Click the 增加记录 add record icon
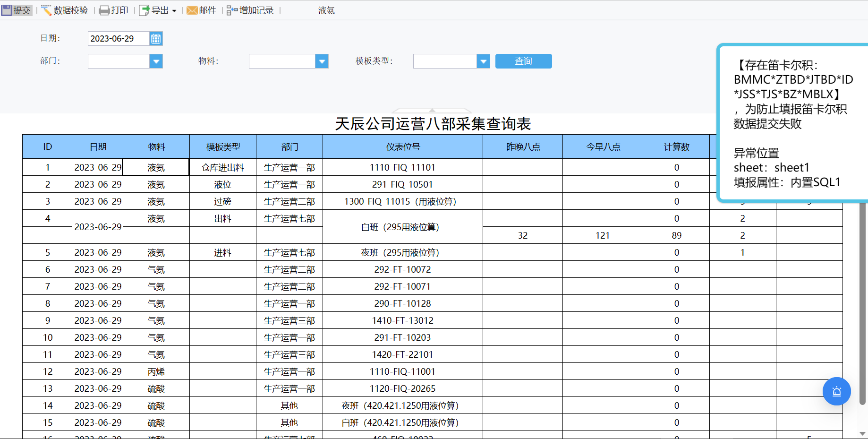868x439 pixels. (232, 10)
